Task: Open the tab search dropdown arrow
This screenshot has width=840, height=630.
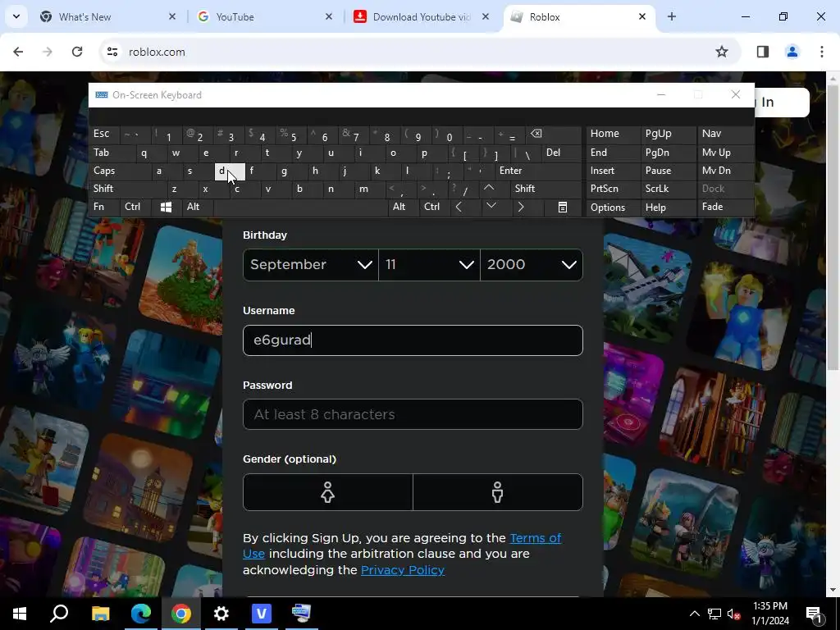Action: [x=16, y=16]
